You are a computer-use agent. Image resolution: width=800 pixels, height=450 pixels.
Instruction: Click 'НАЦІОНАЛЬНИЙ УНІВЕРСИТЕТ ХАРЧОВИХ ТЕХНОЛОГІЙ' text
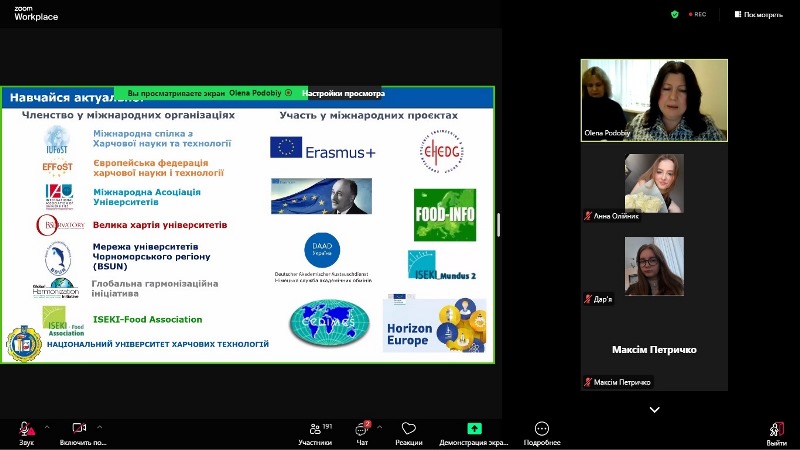point(158,344)
